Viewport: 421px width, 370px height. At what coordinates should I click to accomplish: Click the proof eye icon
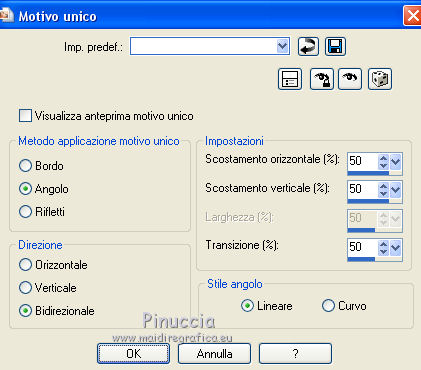(x=350, y=79)
